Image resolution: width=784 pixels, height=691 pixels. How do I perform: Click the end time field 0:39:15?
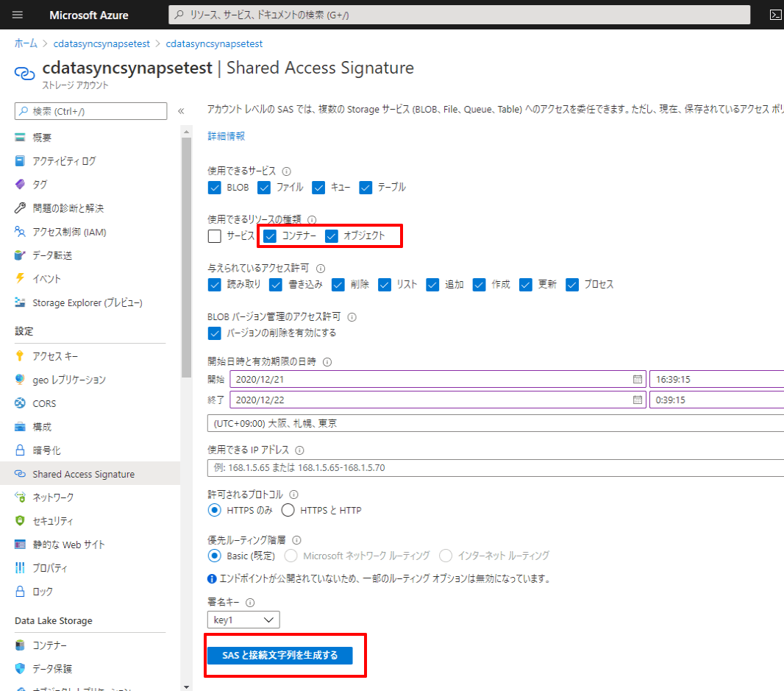pyautogui.click(x=716, y=400)
